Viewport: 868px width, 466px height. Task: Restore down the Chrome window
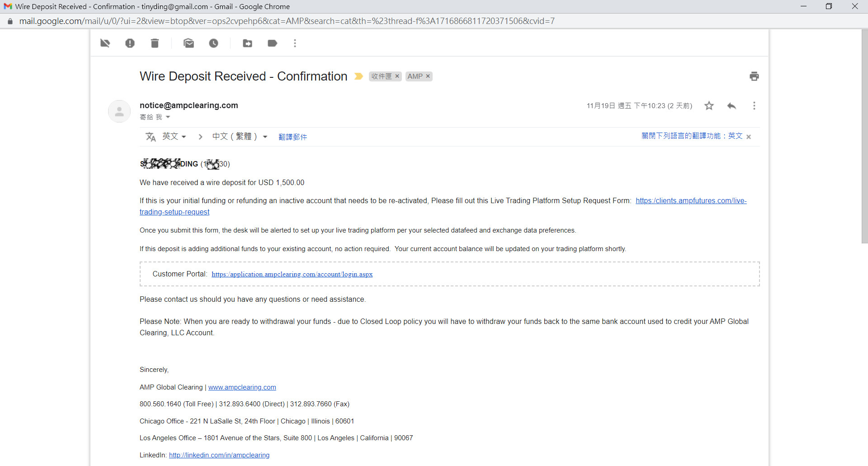[x=829, y=6]
